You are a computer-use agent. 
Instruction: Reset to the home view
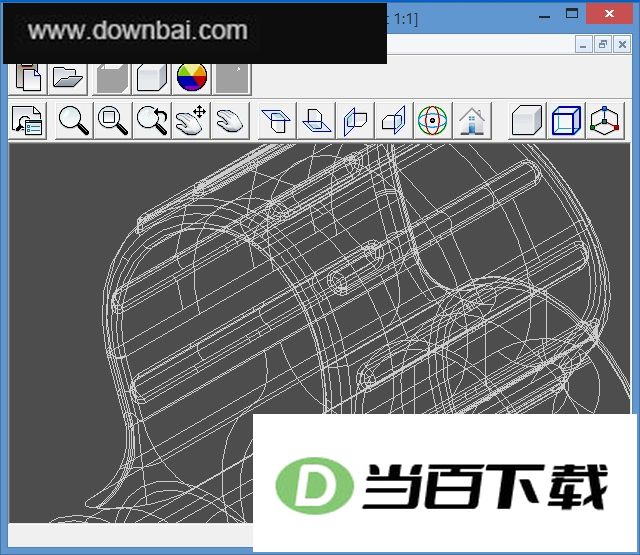(472, 121)
